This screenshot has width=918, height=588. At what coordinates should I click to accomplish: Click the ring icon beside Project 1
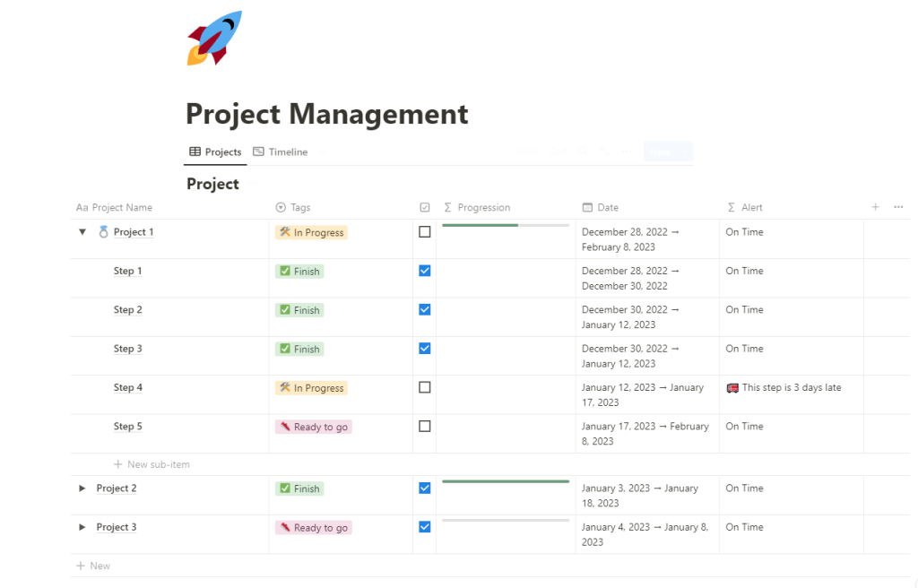tap(103, 232)
